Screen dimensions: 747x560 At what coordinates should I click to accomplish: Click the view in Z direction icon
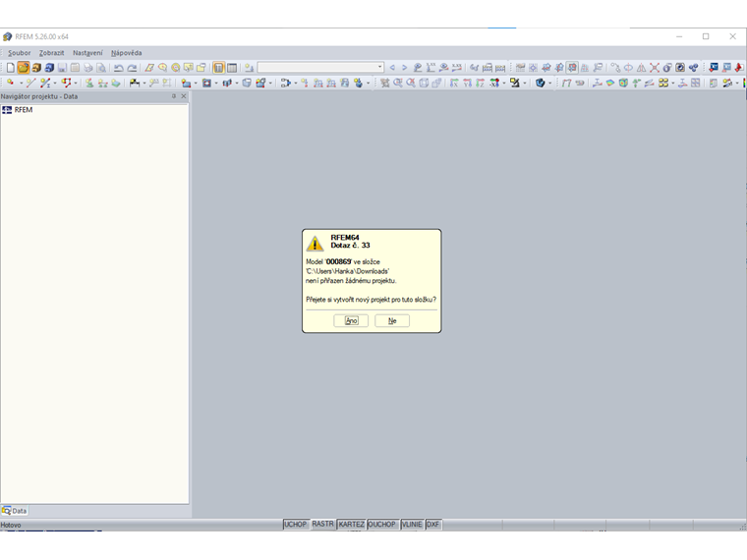click(x=481, y=83)
